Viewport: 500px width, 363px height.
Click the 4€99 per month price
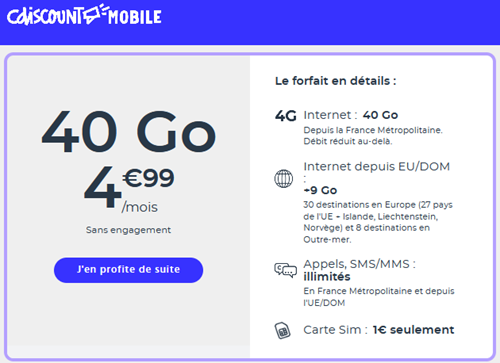point(129,188)
